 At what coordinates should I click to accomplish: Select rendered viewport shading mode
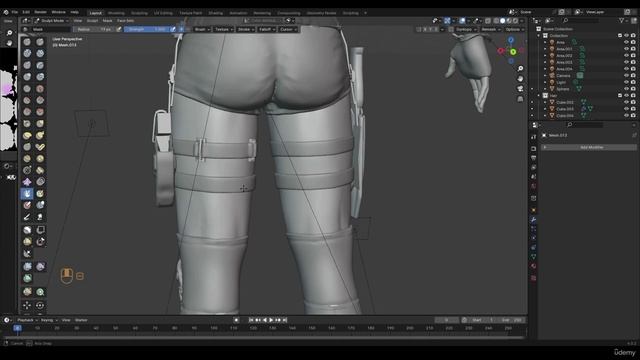tap(516, 20)
